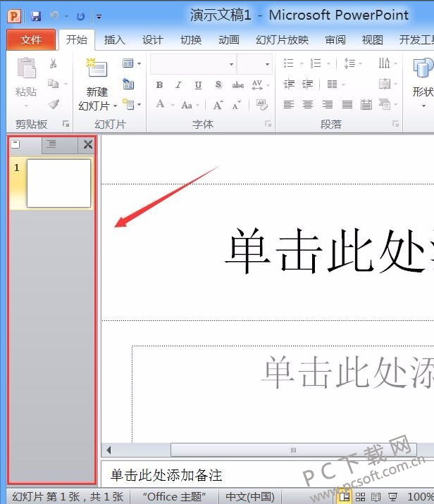Click the font color A button

point(160,104)
